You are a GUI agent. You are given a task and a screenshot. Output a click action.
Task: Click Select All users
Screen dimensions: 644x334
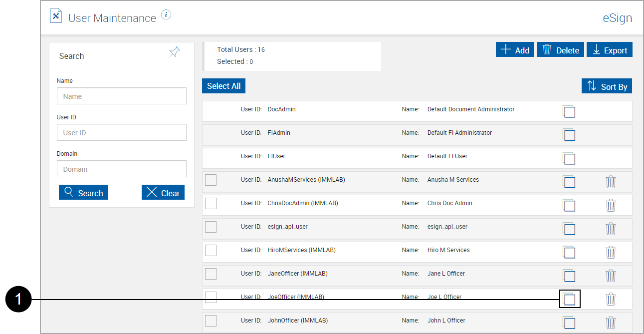(x=223, y=86)
